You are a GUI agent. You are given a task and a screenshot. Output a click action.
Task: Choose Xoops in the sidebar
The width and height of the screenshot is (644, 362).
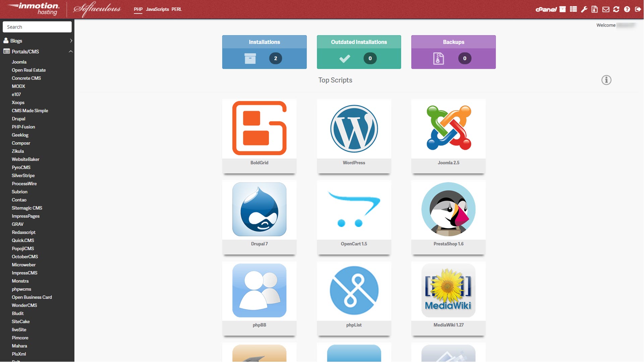click(18, 103)
